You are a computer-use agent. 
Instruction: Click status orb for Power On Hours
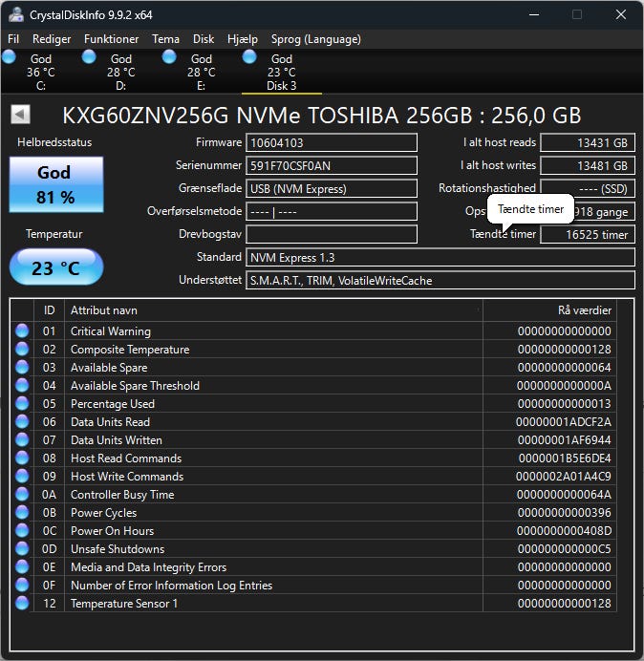tap(22, 530)
